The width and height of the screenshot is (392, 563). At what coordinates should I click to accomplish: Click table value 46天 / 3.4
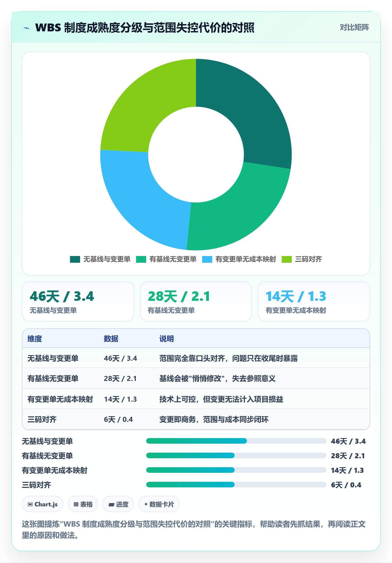[x=120, y=358]
